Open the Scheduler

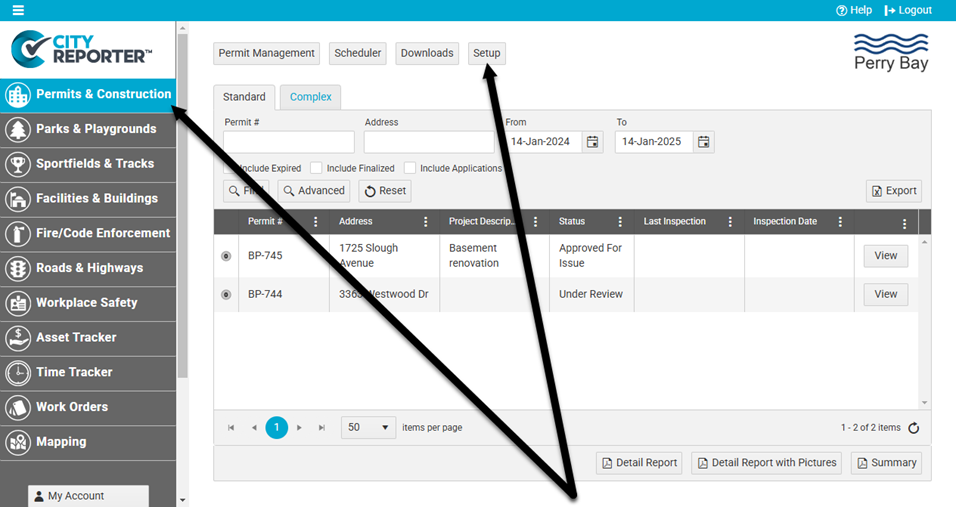357,53
